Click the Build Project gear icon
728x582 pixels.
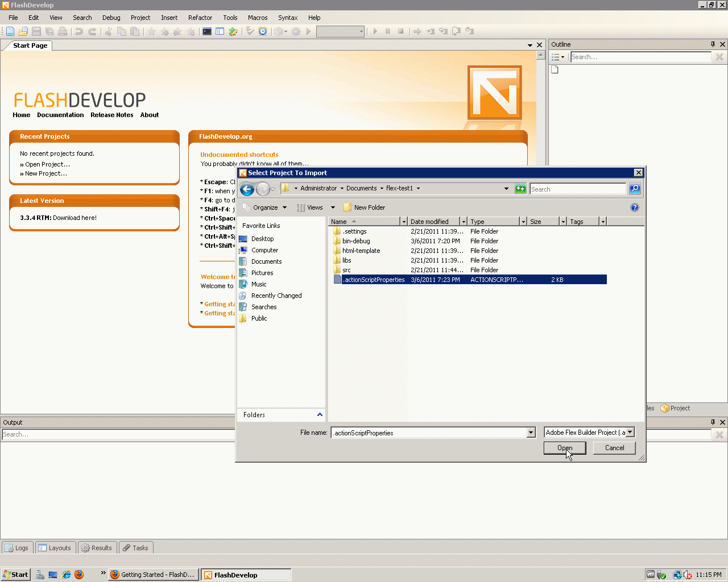[x=296, y=31]
